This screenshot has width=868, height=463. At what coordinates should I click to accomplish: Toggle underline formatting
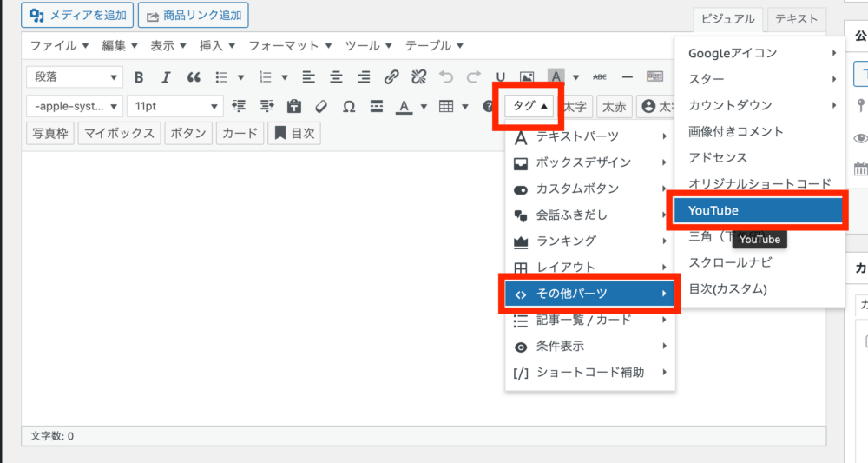[501, 77]
